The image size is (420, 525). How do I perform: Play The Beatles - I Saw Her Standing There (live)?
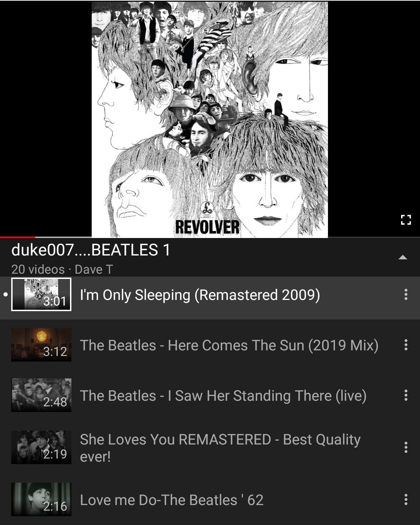[x=223, y=396]
